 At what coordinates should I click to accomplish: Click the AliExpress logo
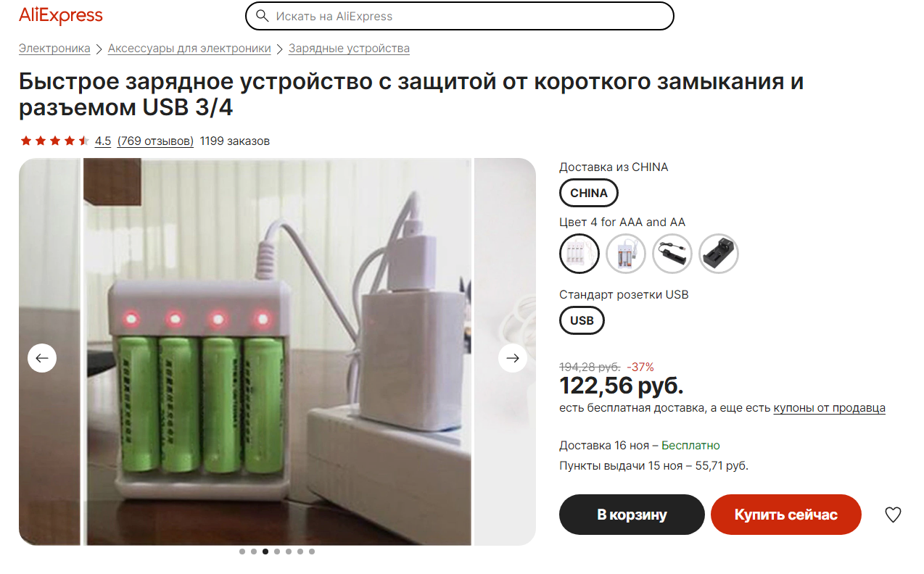click(x=61, y=15)
